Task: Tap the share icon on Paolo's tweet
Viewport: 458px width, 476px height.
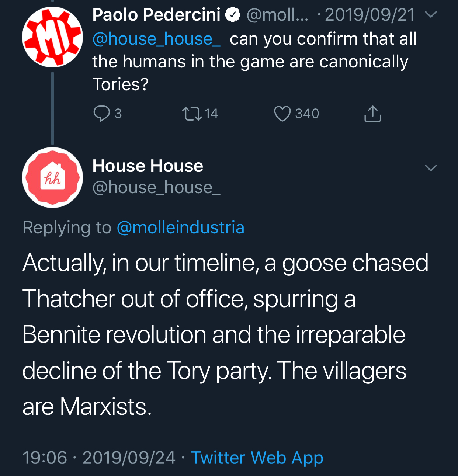Action: 372,114
